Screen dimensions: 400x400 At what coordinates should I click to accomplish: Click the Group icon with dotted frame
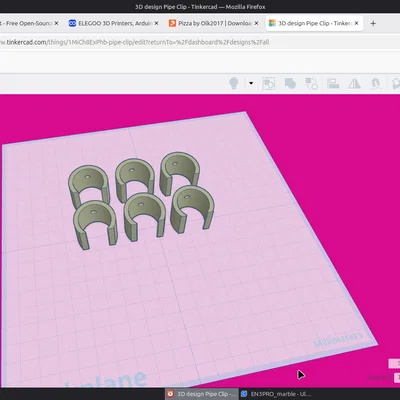269,83
